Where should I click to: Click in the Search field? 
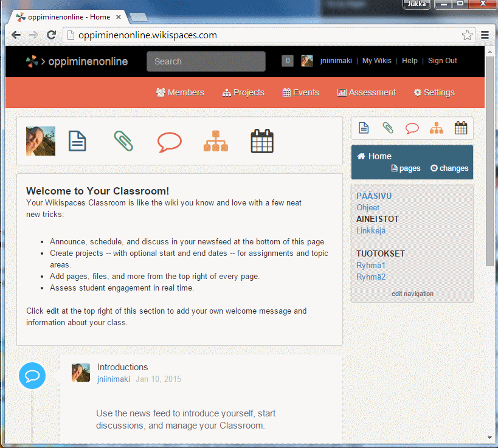click(206, 61)
